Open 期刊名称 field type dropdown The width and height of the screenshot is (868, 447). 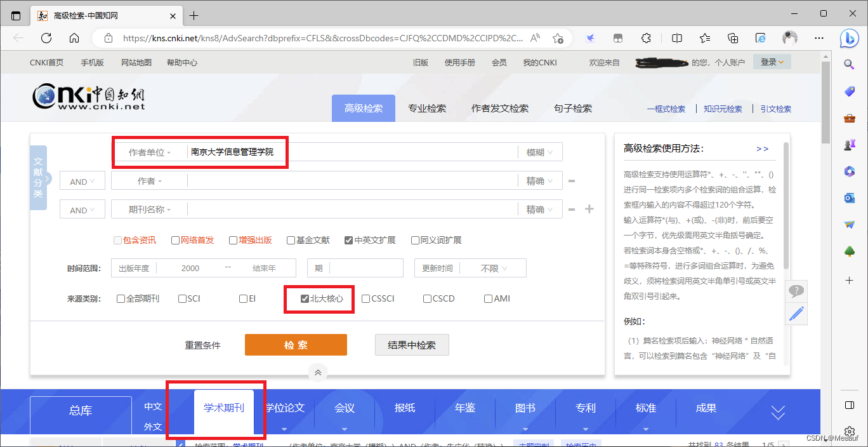pyautogui.click(x=150, y=210)
